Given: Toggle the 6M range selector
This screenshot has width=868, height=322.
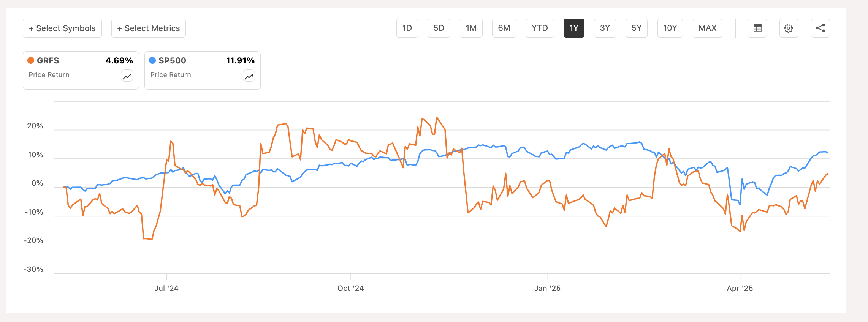Looking at the screenshot, I should 504,28.
